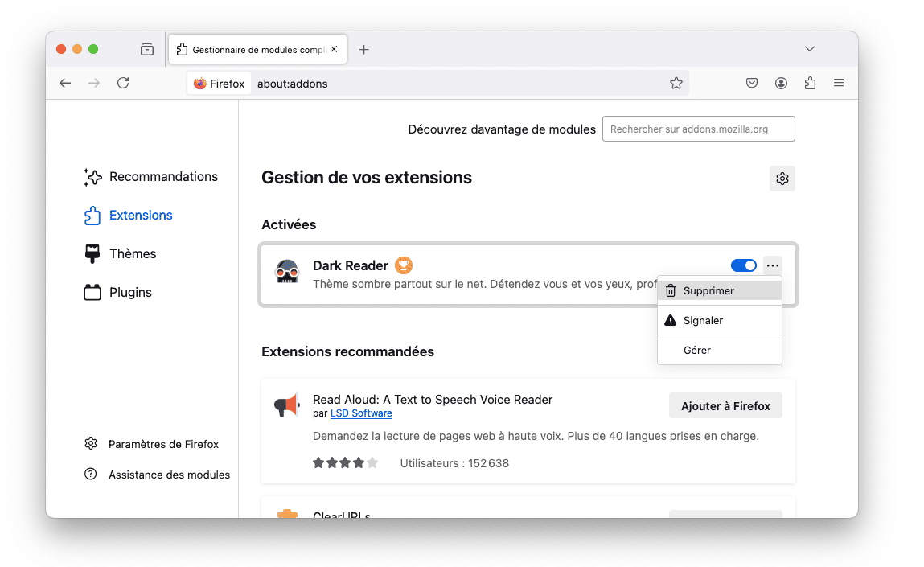Open Paramètres de Firefox link
The height and width of the screenshot is (567, 924).
pyautogui.click(x=163, y=445)
